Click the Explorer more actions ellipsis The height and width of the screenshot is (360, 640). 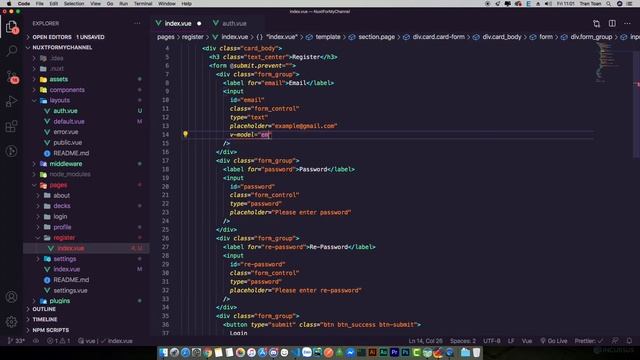tap(137, 24)
